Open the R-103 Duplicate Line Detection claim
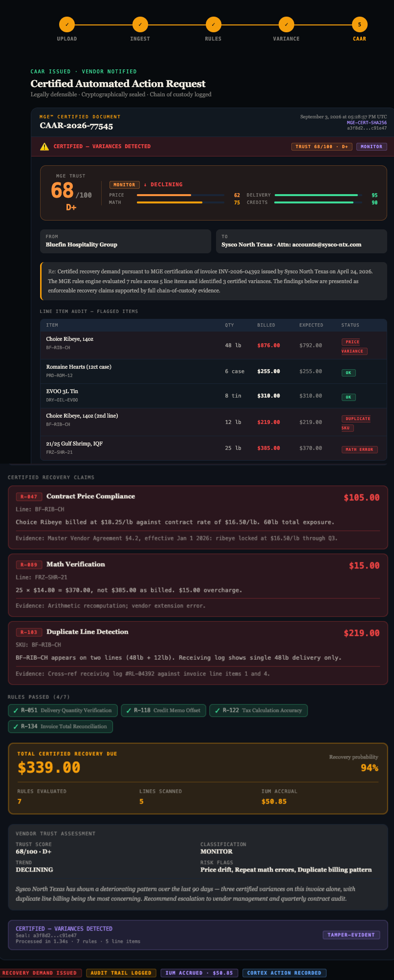394x980 pixels. (197, 653)
